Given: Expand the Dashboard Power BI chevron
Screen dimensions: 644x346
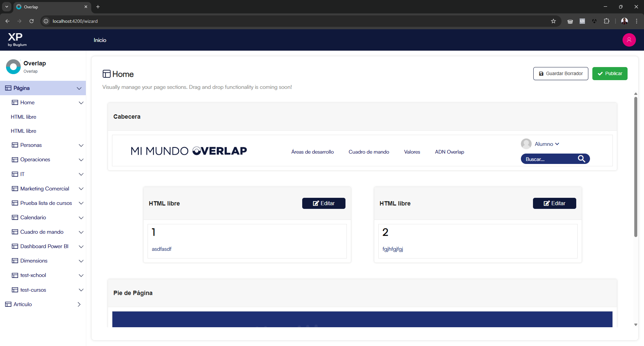Looking at the screenshot, I should [81, 246].
